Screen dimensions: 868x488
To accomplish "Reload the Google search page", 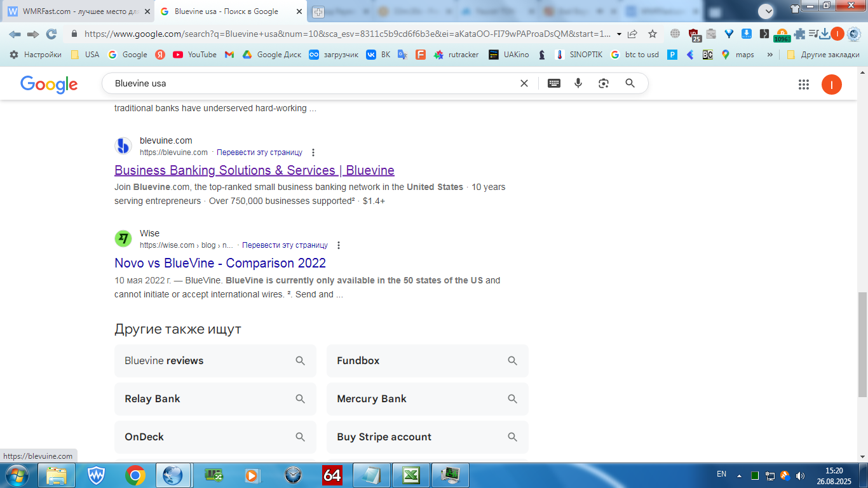I will [51, 34].
